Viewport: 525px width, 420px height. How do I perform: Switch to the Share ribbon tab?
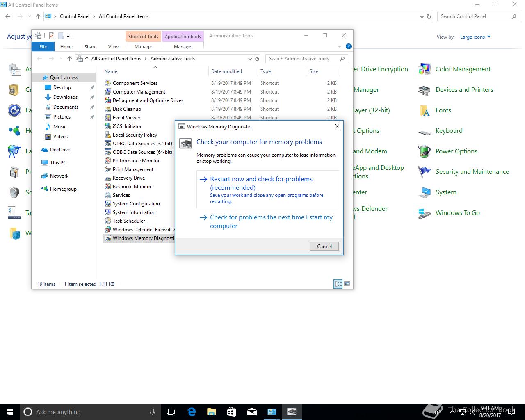pos(91,47)
